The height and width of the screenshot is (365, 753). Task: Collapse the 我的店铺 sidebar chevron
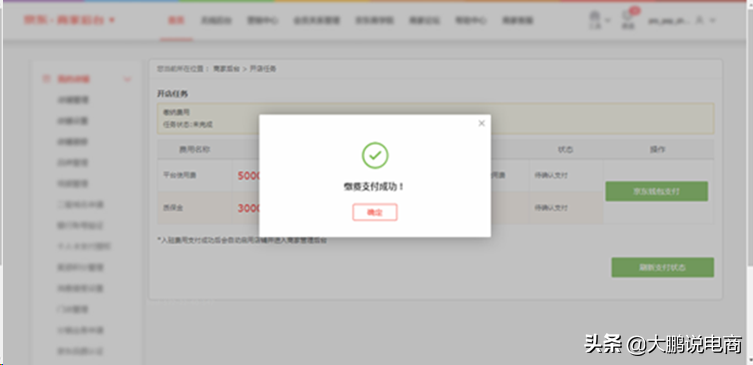coord(127,79)
